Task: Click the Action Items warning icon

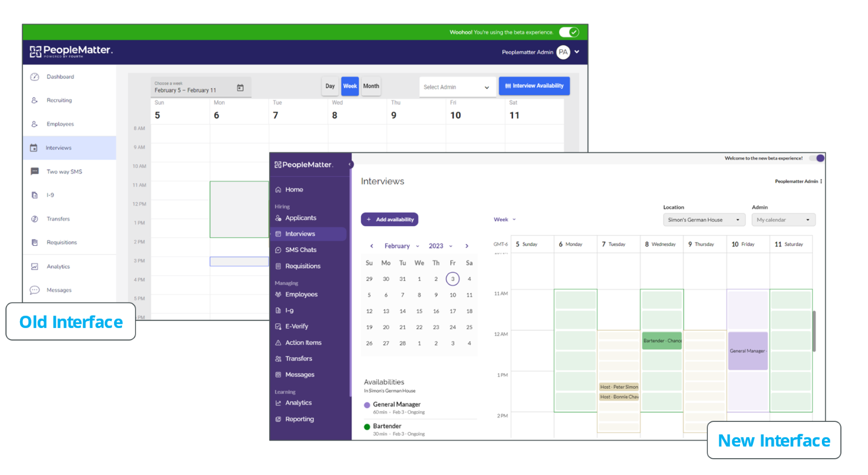Action: click(x=278, y=343)
